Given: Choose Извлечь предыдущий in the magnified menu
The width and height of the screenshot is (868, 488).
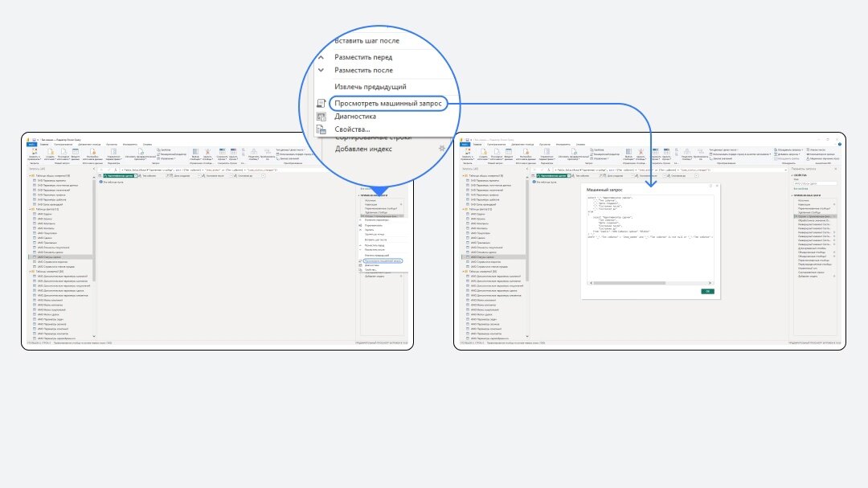Looking at the screenshot, I should 370,86.
